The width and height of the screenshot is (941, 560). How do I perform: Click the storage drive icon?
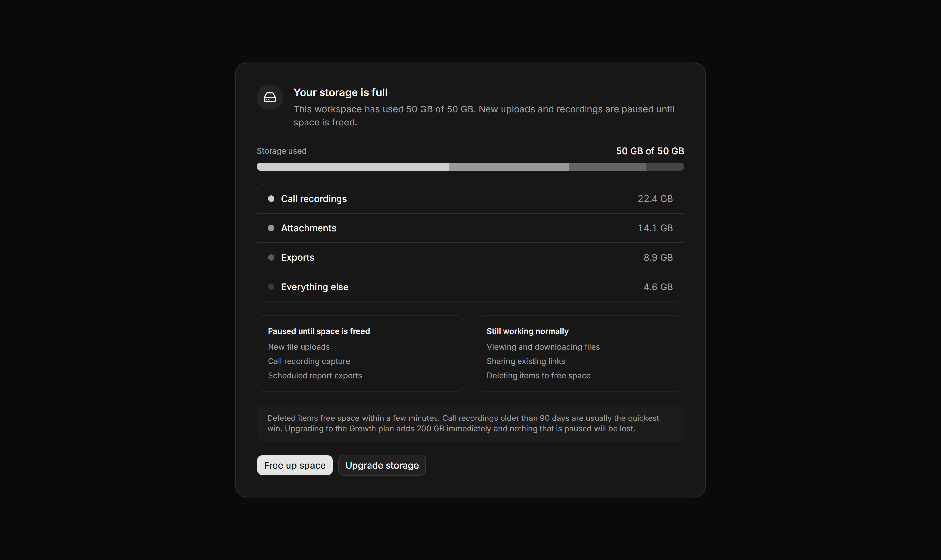click(270, 97)
